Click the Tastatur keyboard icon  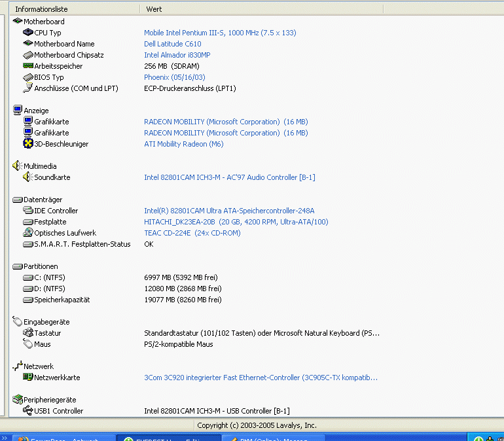(x=28, y=332)
